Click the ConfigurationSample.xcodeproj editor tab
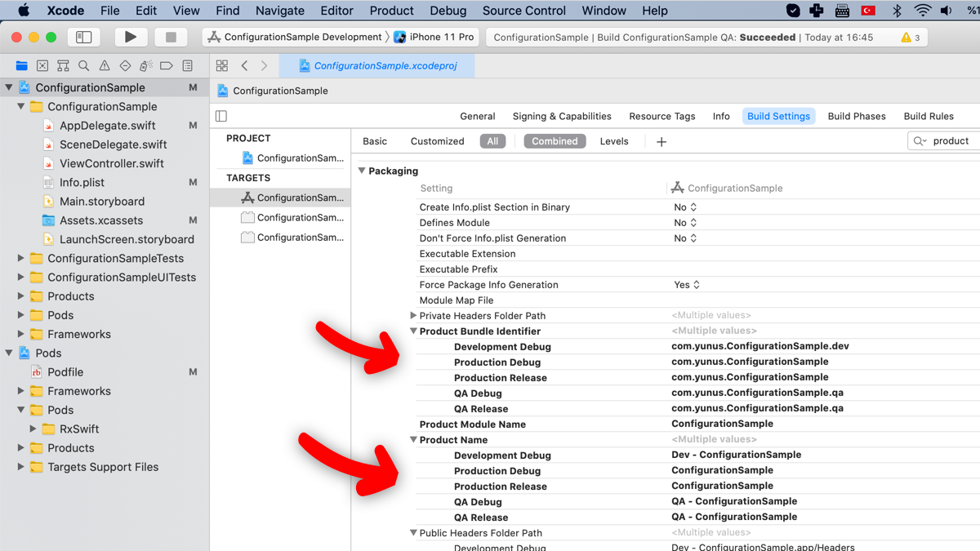The image size is (980, 551). coord(376,66)
